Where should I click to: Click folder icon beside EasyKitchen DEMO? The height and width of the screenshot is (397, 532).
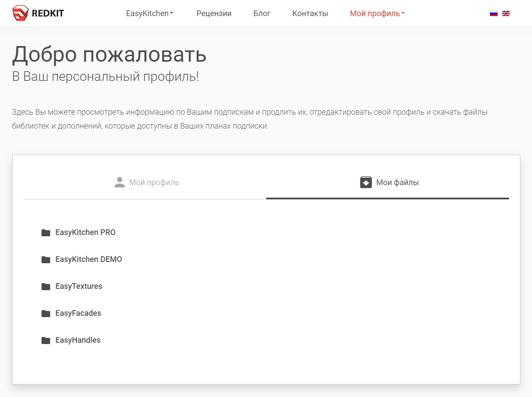pyautogui.click(x=46, y=260)
